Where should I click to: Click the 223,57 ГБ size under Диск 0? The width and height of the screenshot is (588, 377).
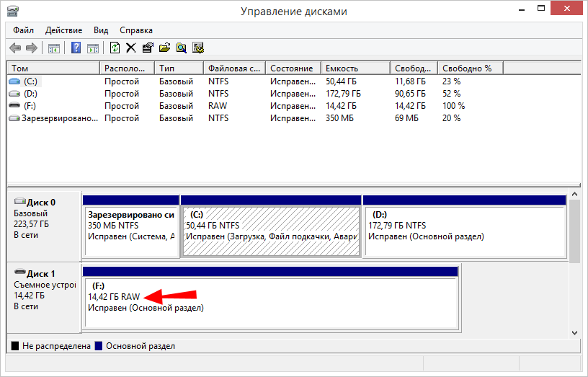coord(32,224)
